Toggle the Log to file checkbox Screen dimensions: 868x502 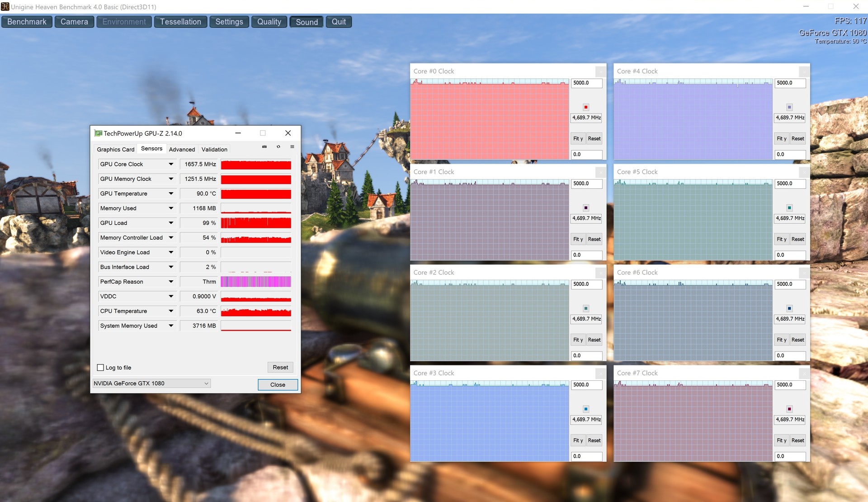pos(100,368)
